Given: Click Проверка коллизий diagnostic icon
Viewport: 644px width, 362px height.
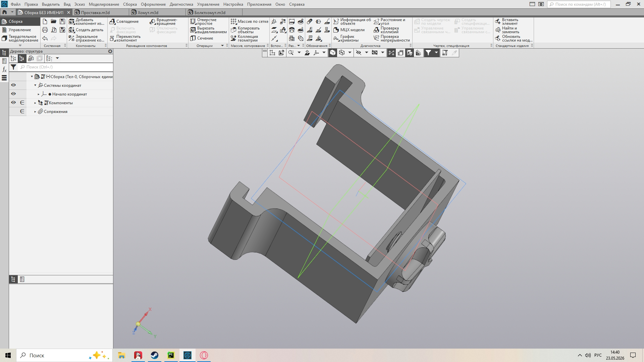Looking at the screenshot, I should (x=376, y=30).
